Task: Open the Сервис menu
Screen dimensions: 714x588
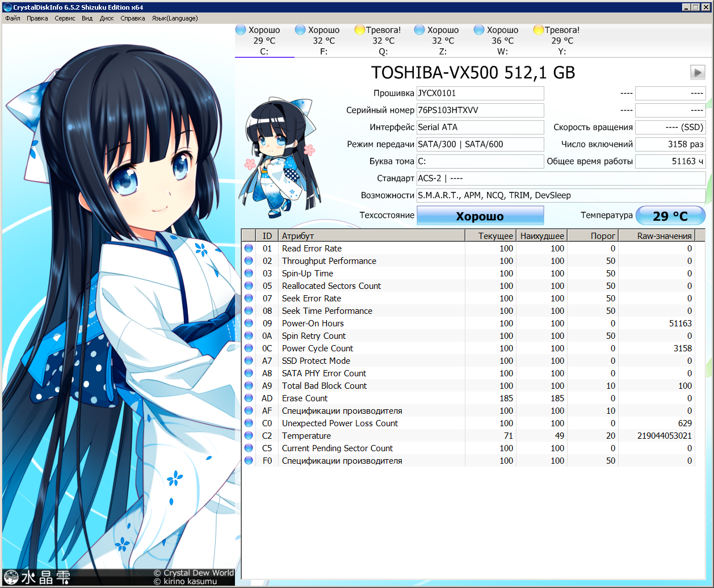Action: click(65, 18)
